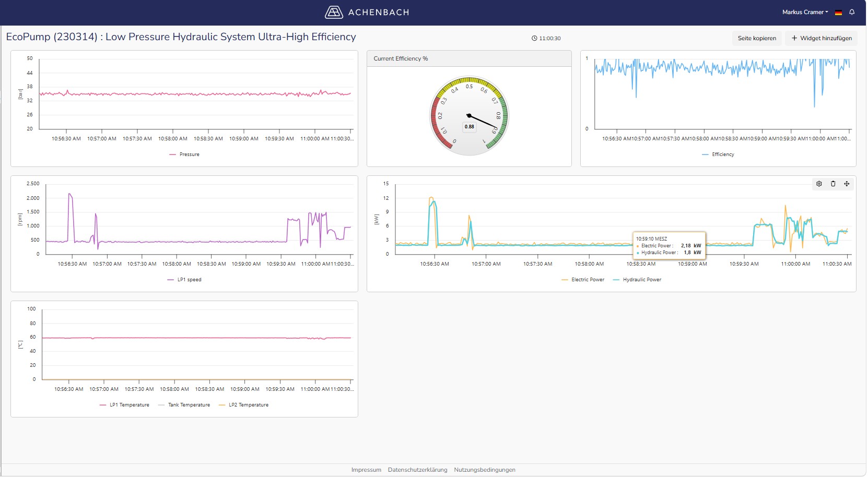The image size is (868, 478).
Task: Open the Datenschutzerklärung link
Action: point(418,470)
